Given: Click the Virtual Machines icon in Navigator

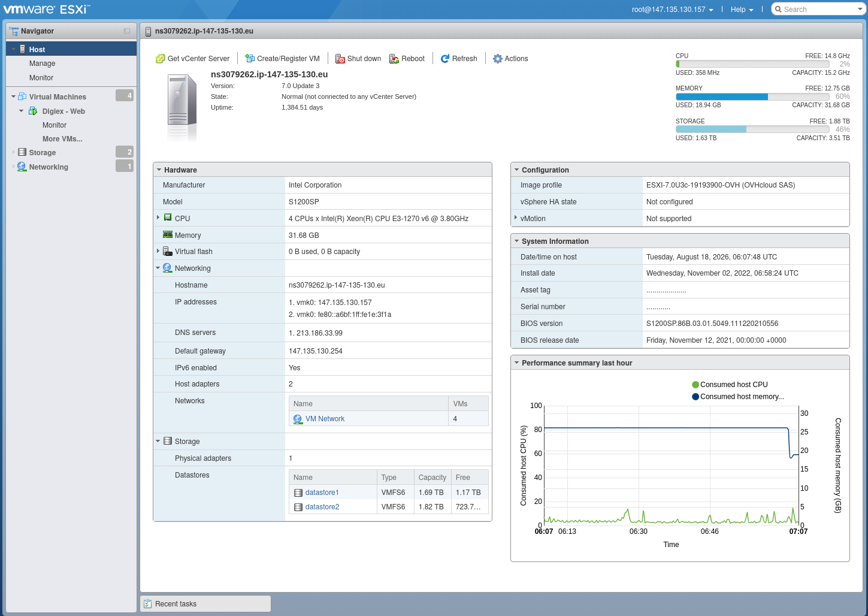Looking at the screenshot, I should click(x=22, y=96).
